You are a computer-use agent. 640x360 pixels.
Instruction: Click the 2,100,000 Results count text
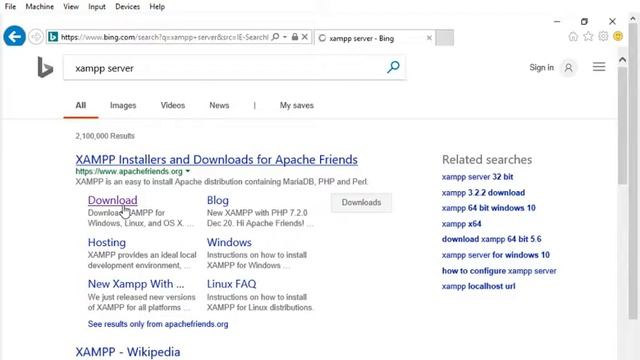[x=105, y=136]
